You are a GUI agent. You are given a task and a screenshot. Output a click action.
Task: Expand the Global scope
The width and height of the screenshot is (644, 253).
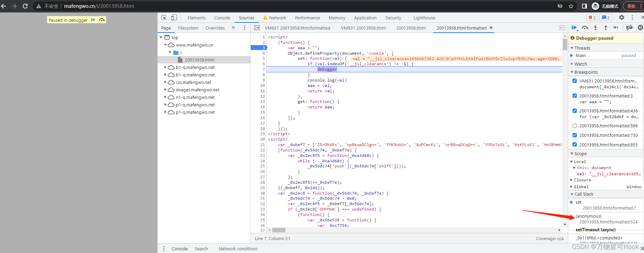tap(571, 187)
